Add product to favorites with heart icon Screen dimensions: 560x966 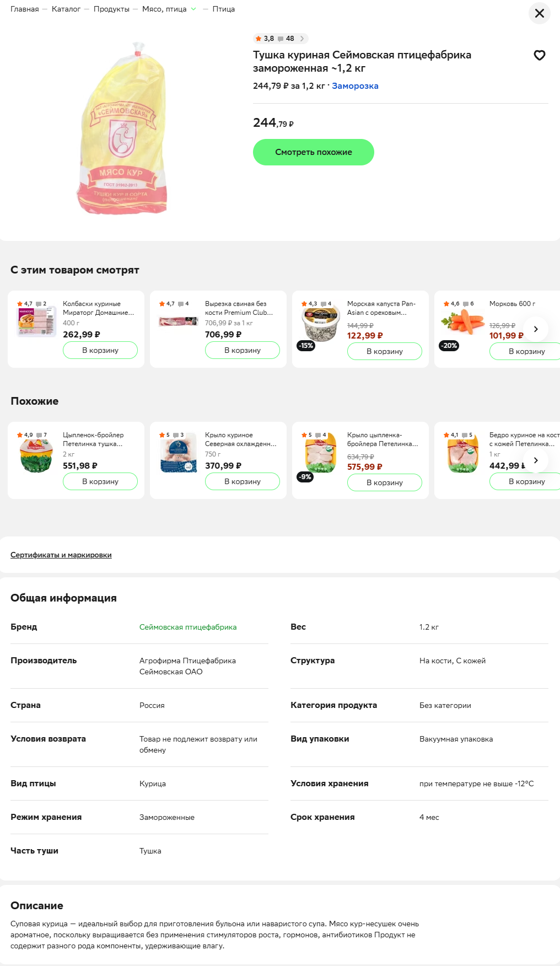point(540,55)
